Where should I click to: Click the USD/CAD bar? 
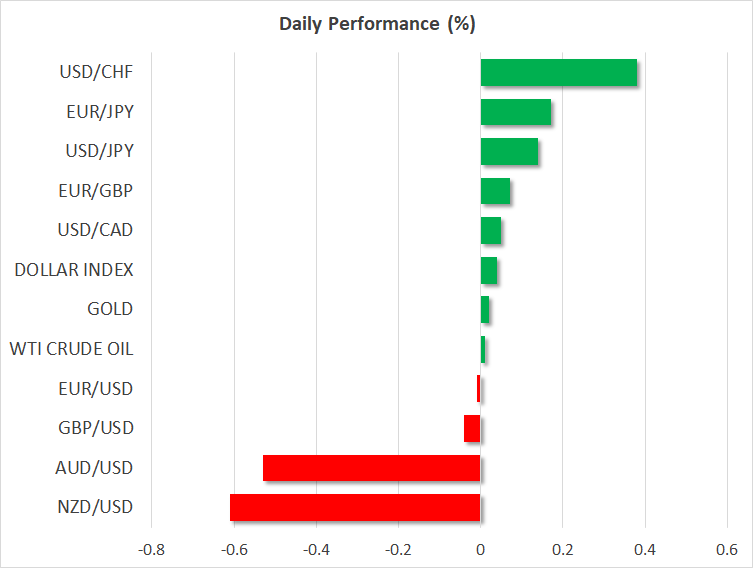[x=491, y=230]
